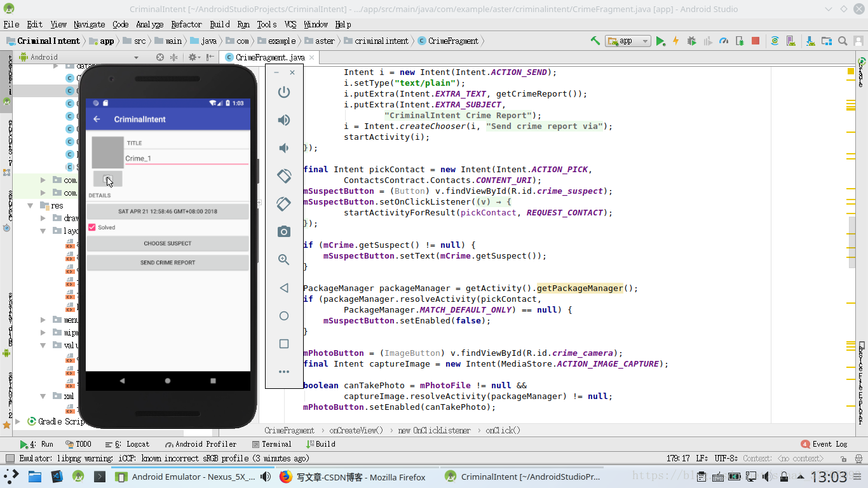Toggle the Event Log tool window
The height and width of the screenshot is (488, 868).
[824, 444]
